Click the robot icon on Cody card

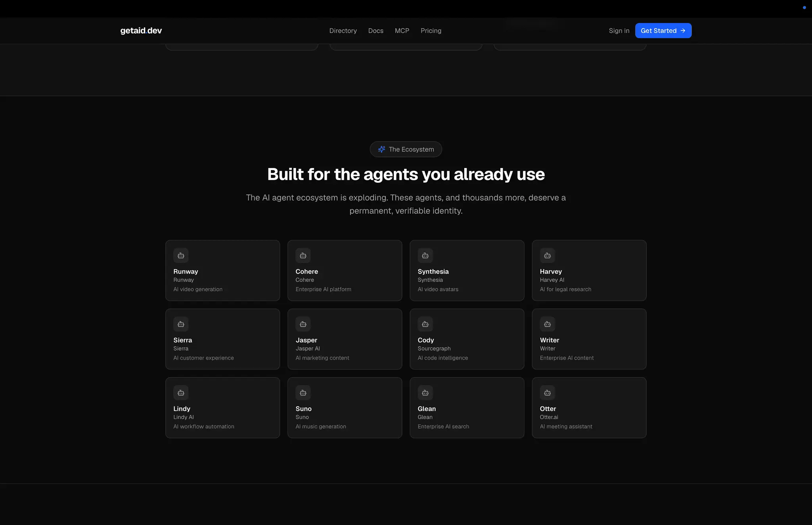(425, 324)
